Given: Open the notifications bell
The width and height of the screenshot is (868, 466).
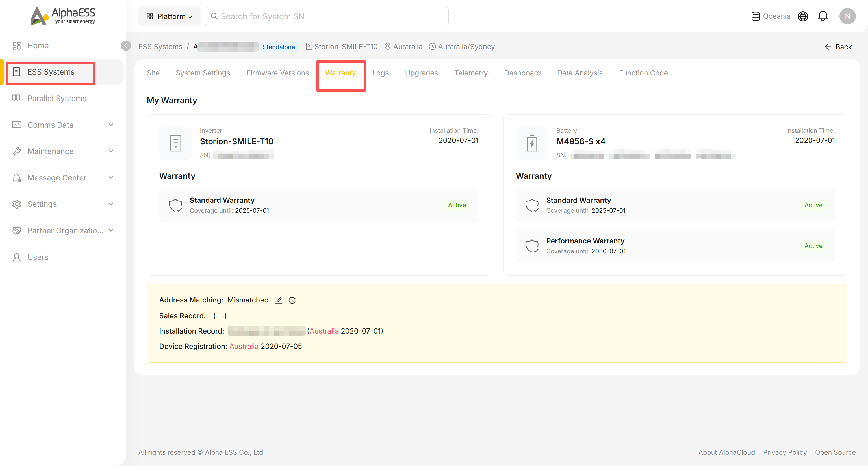Looking at the screenshot, I should pyautogui.click(x=823, y=16).
